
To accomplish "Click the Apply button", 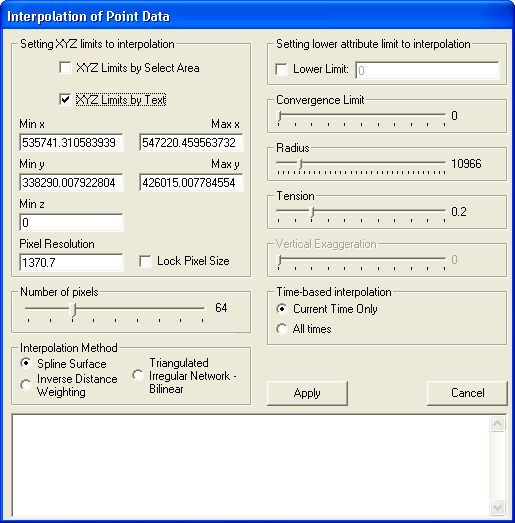I will (307, 393).
